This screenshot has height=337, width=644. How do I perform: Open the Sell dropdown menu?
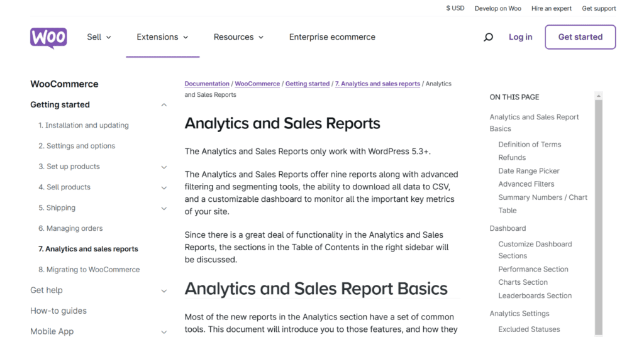click(99, 37)
